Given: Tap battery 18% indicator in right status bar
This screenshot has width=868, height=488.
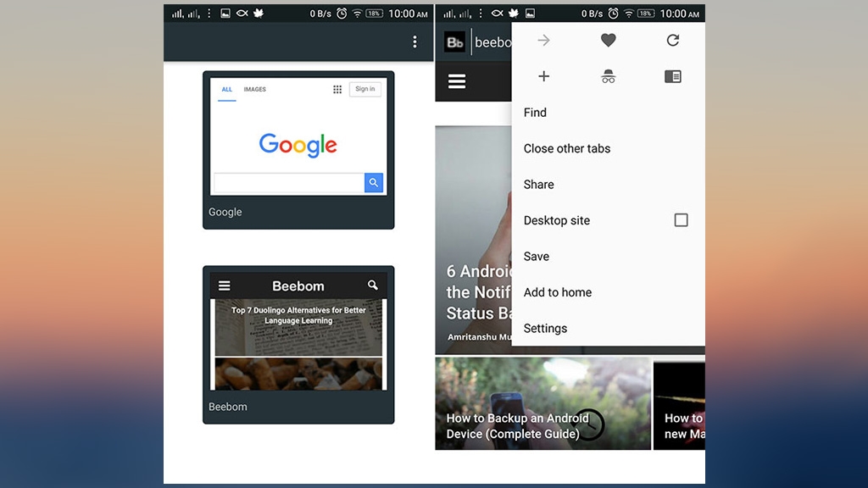Looking at the screenshot, I should 646,14.
